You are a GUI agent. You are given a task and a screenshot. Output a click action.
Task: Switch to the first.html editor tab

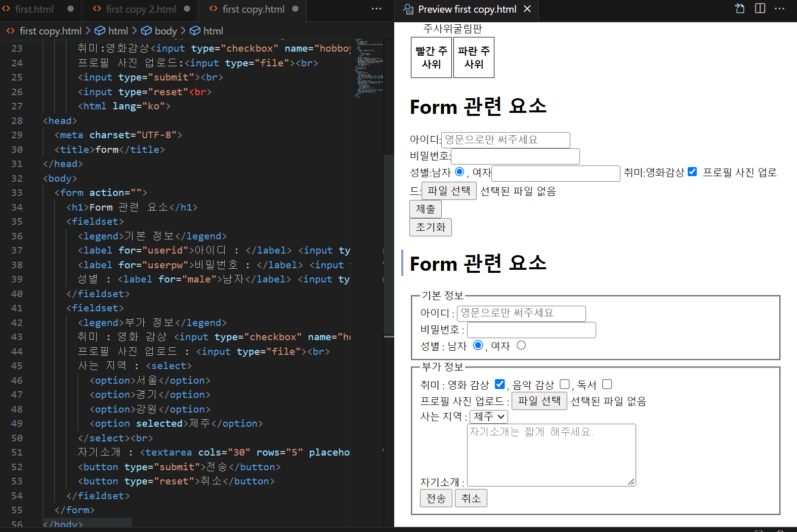(34, 9)
